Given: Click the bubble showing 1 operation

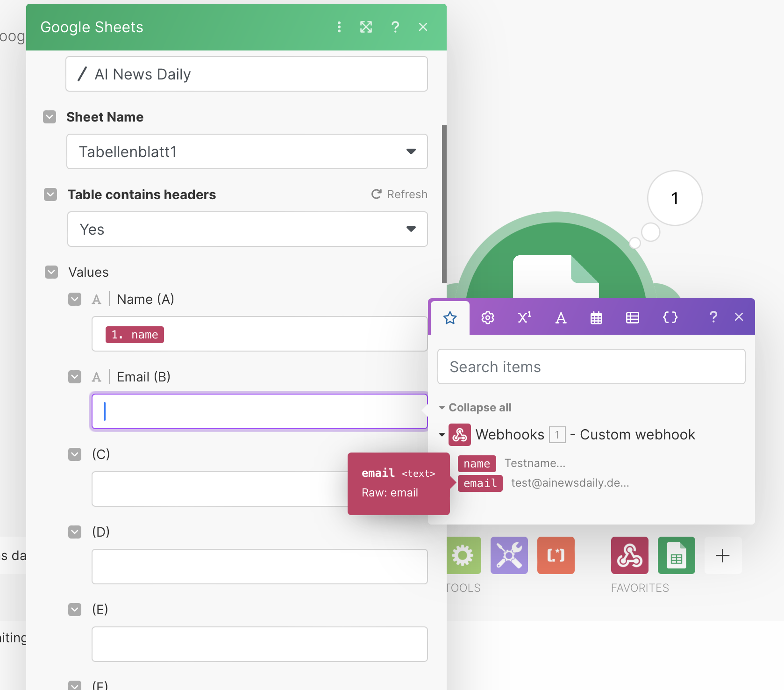Looking at the screenshot, I should point(675,198).
